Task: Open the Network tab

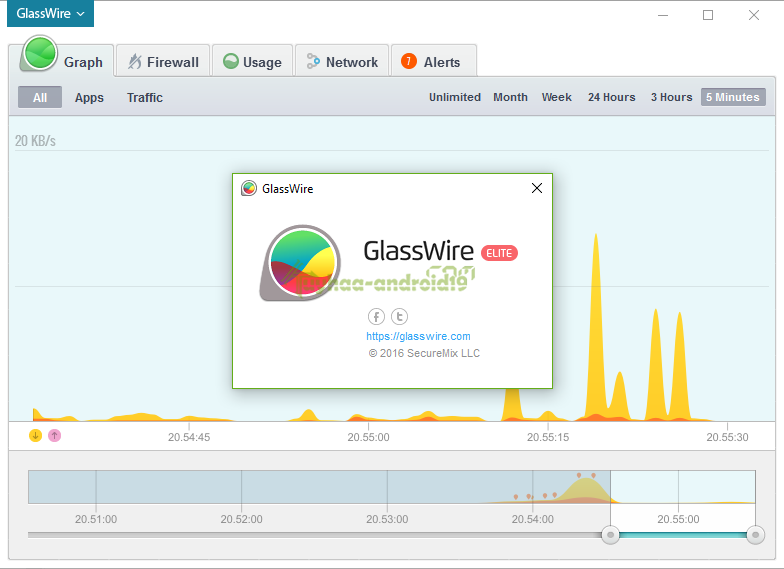Action: click(x=342, y=62)
